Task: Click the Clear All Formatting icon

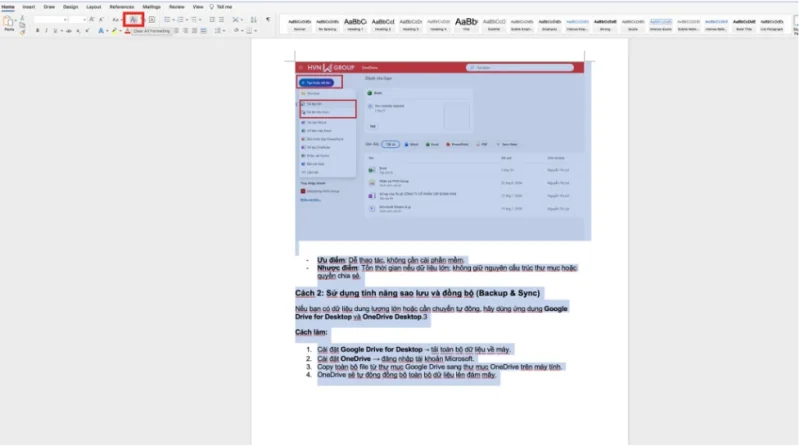Action: click(133, 20)
